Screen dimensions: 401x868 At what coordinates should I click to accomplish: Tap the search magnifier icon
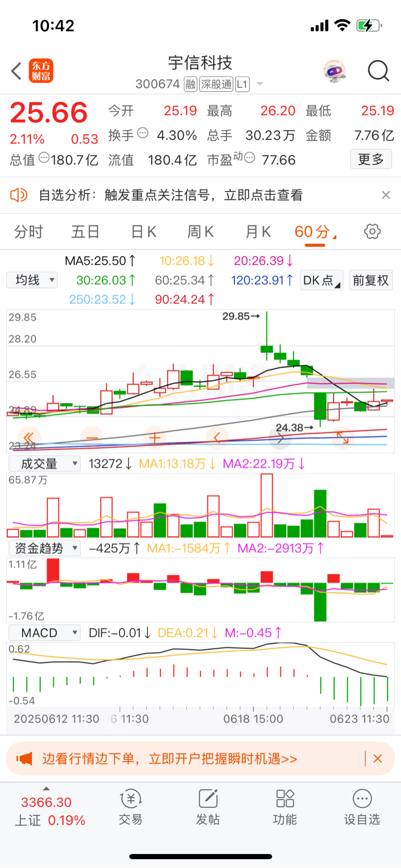point(379,71)
